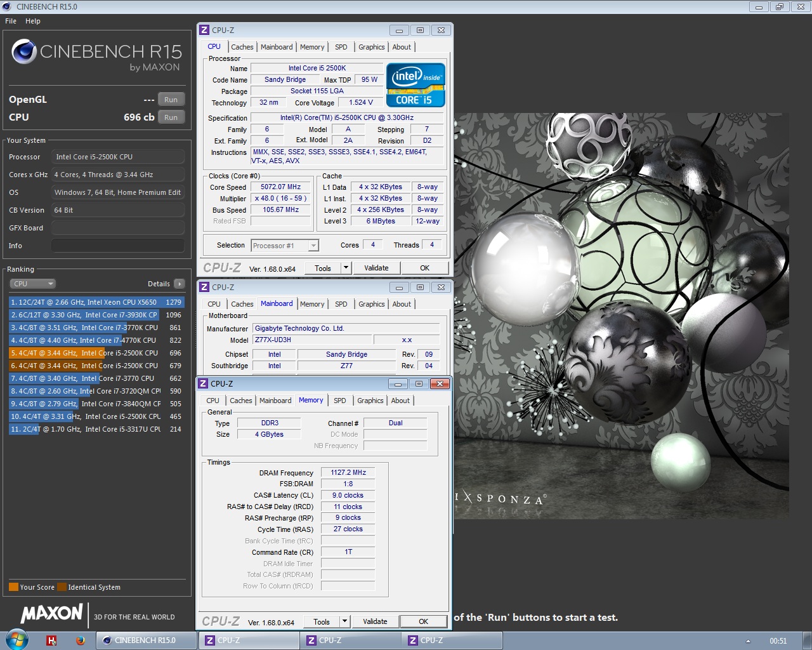Select CPU tab in Memory CPU-Z window
The height and width of the screenshot is (650, 812).
(213, 401)
